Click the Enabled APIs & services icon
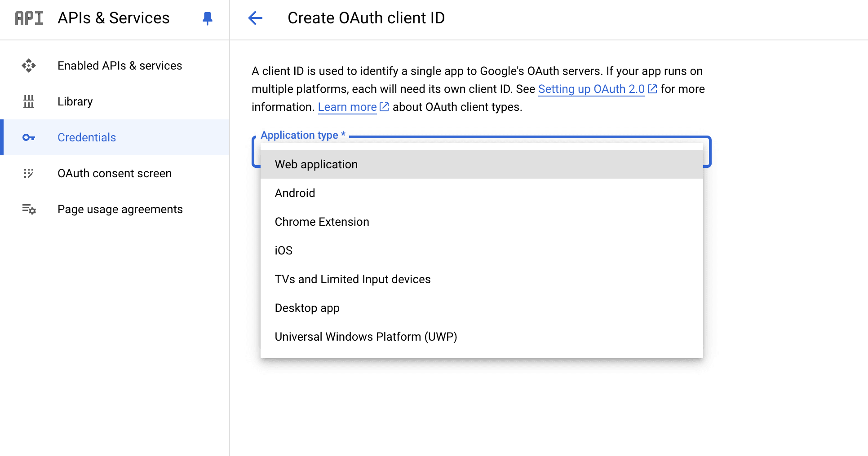Screen dimensions: 868x456 29,66
